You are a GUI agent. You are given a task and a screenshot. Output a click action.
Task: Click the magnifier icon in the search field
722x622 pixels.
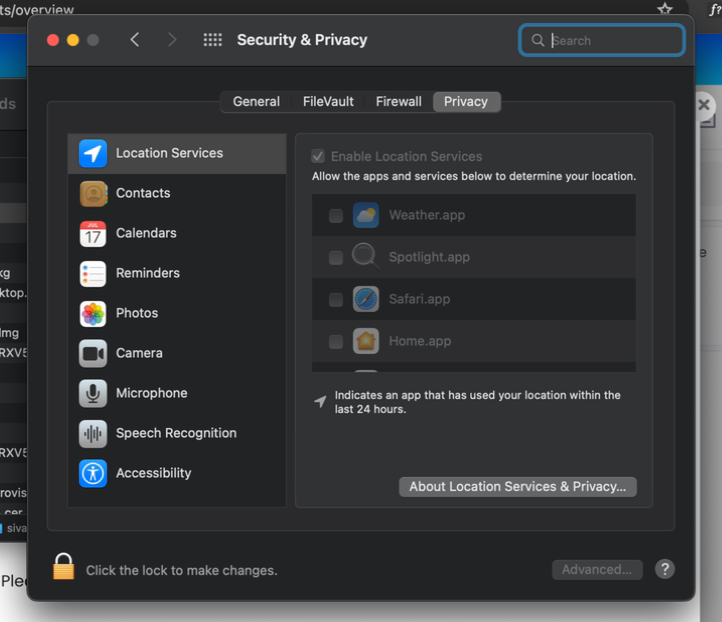coord(537,41)
